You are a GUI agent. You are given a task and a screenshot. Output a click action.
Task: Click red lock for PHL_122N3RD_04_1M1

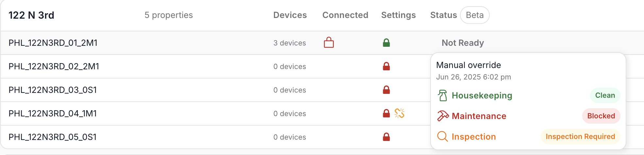(386, 113)
